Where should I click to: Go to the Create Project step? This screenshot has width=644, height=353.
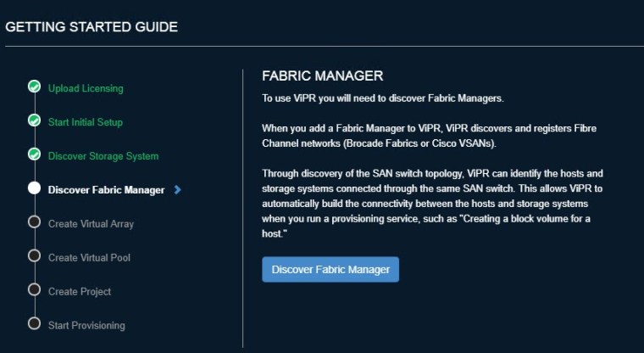(80, 292)
